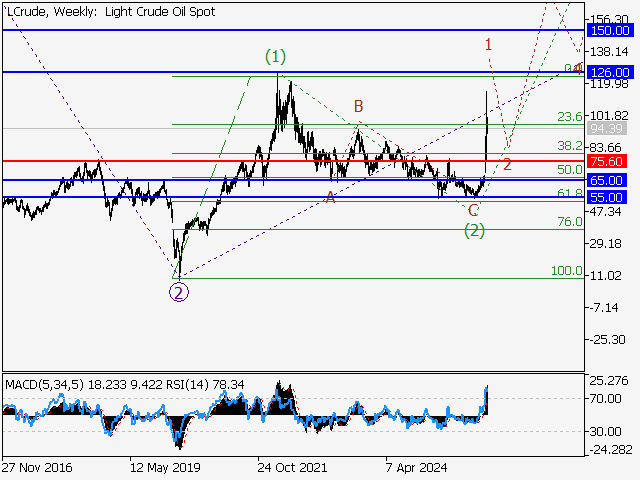Image resolution: width=640 pixels, height=480 pixels.
Task: Select the 55.00 blue price level tag
Action: [609, 197]
